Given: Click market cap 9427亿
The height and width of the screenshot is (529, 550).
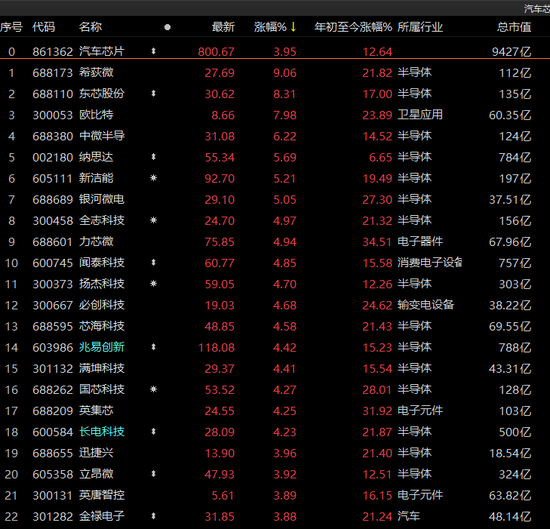Looking at the screenshot, I should point(511,52).
